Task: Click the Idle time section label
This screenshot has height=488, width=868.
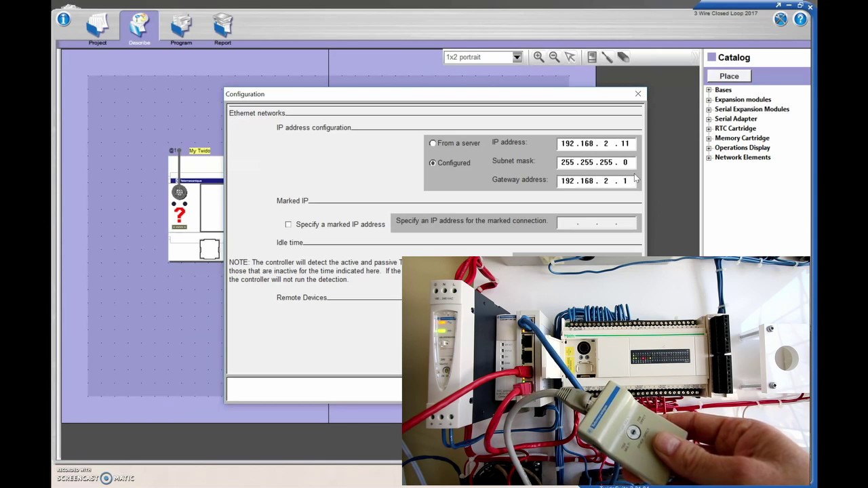Action: click(290, 243)
